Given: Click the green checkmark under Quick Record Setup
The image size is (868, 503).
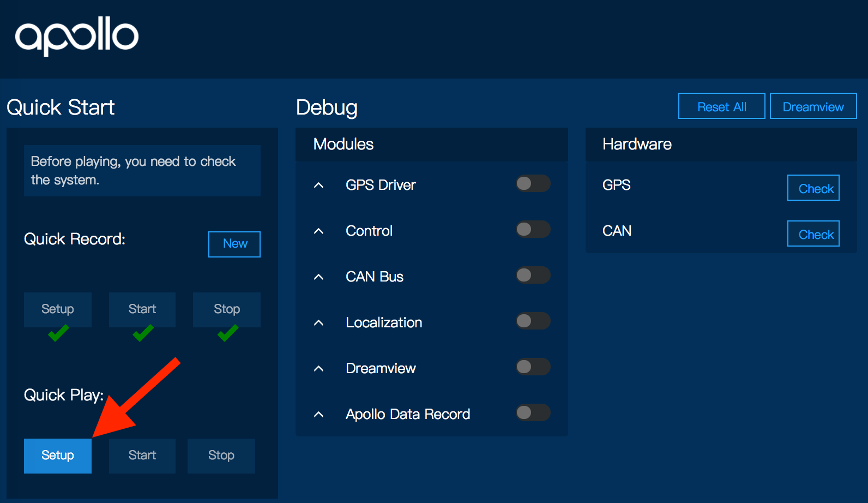Looking at the screenshot, I should point(58,333).
